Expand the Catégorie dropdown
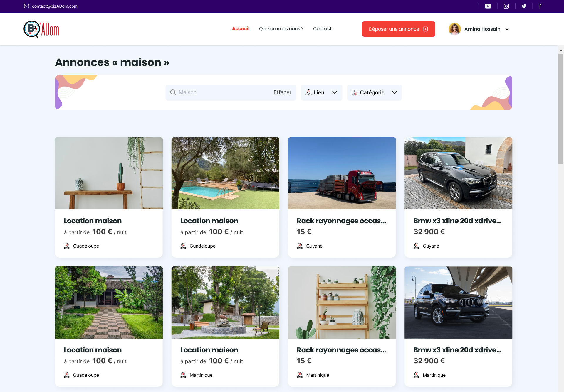Screen dimensions: 564x392 tap(374, 92)
